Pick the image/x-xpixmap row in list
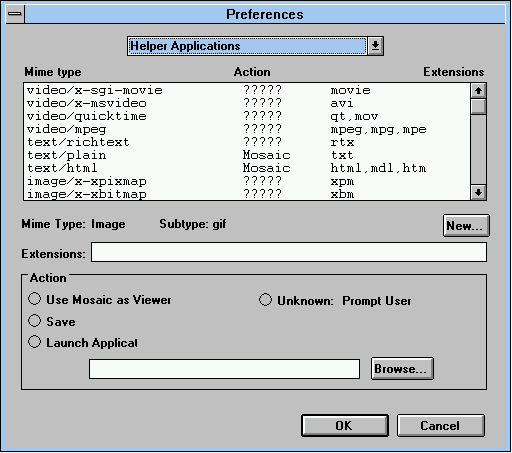 [247, 181]
